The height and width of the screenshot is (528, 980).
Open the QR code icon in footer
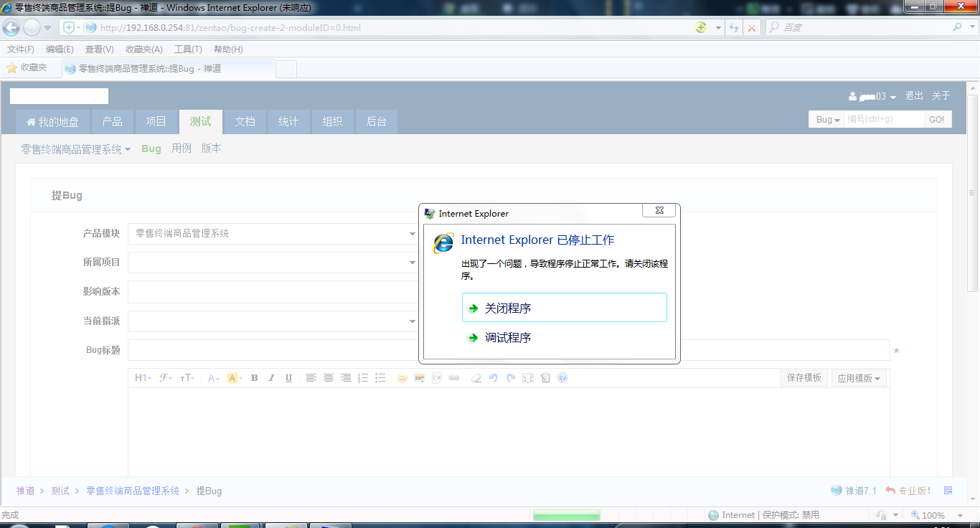tap(948, 491)
